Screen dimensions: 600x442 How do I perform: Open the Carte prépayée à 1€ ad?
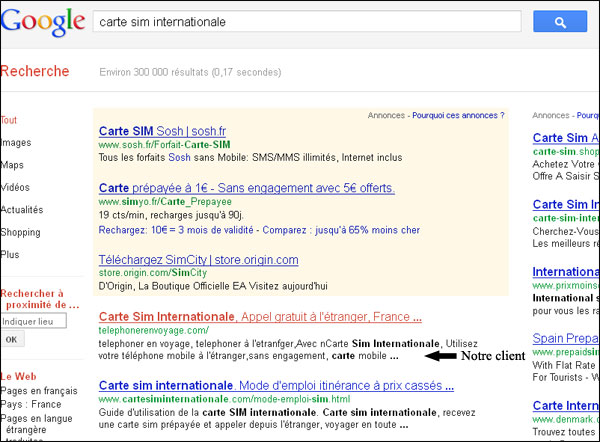tap(247, 188)
